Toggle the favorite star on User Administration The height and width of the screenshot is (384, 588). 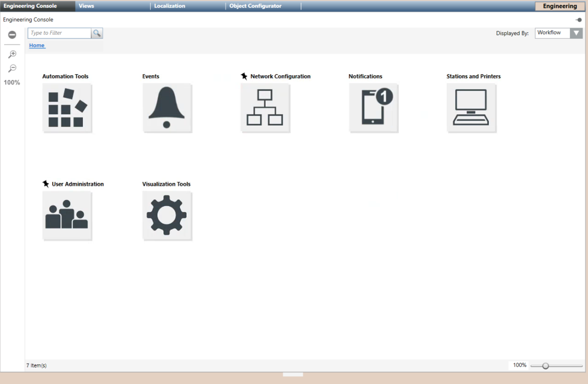(46, 183)
